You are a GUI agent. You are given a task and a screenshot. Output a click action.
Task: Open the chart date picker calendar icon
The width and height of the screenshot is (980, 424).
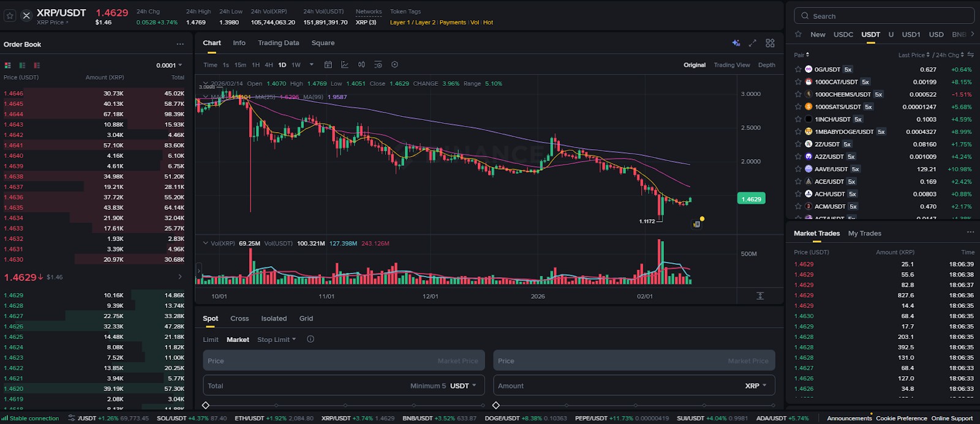pyautogui.click(x=328, y=65)
